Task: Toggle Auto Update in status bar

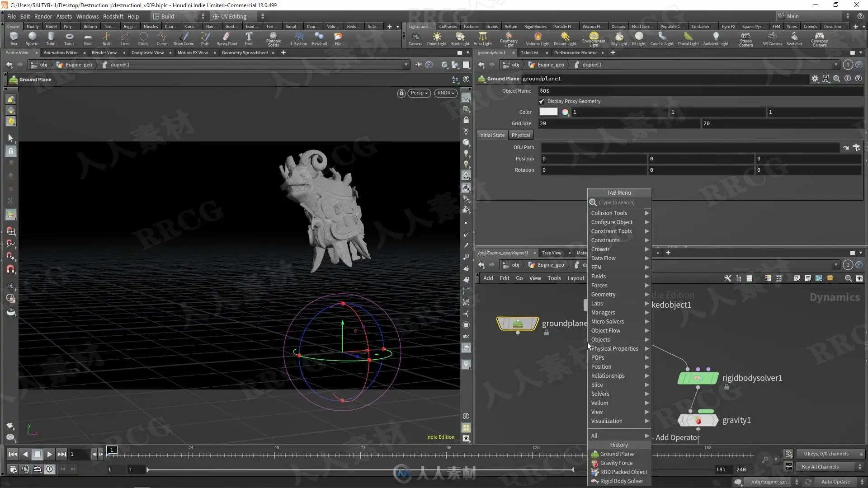Action: [835, 482]
